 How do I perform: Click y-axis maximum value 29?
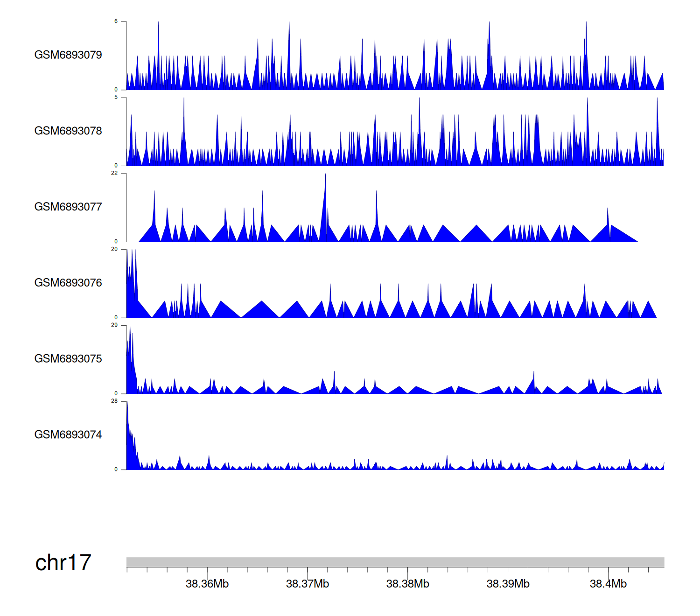[x=114, y=325]
